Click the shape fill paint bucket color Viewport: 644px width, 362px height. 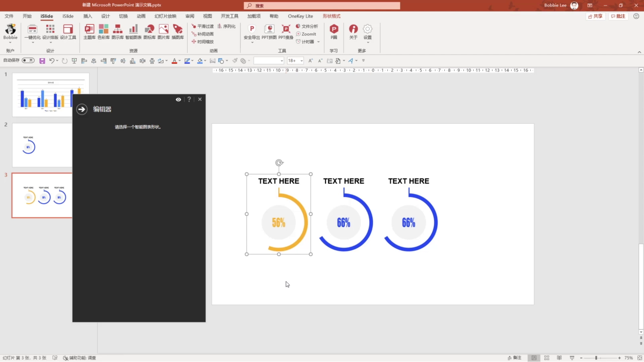tap(200, 61)
